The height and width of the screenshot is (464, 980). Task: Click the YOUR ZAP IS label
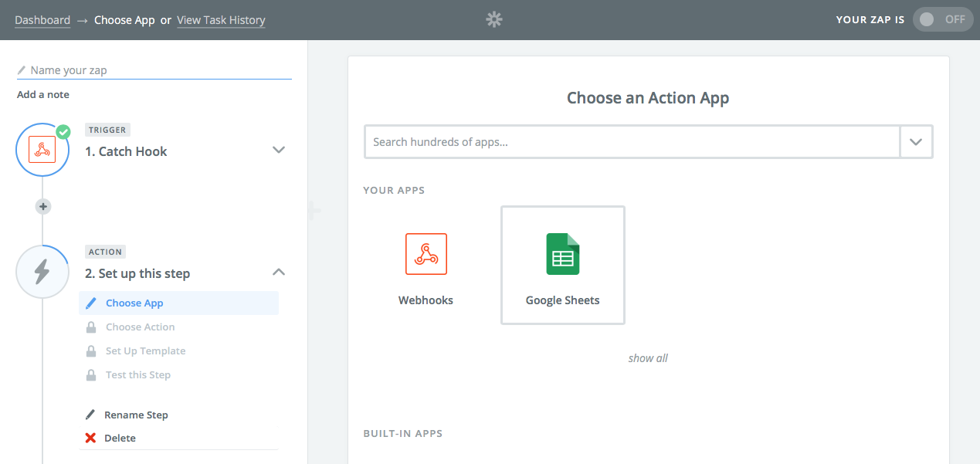(x=870, y=20)
